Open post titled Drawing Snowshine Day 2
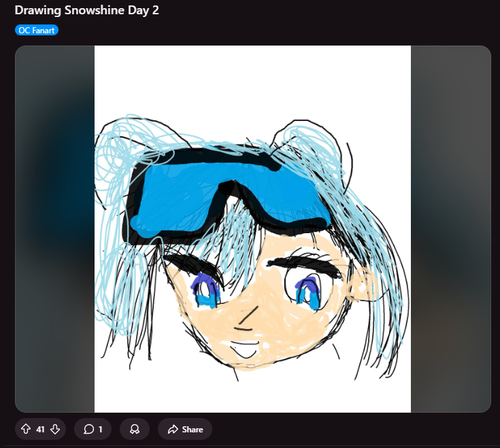500x448 pixels. pyautogui.click(x=87, y=10)
